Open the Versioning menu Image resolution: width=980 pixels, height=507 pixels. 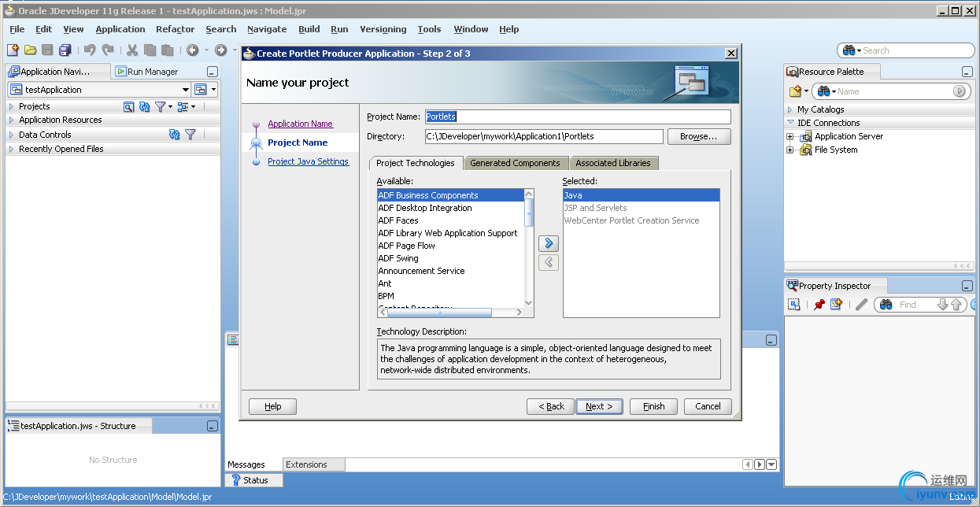click(383, 29)
